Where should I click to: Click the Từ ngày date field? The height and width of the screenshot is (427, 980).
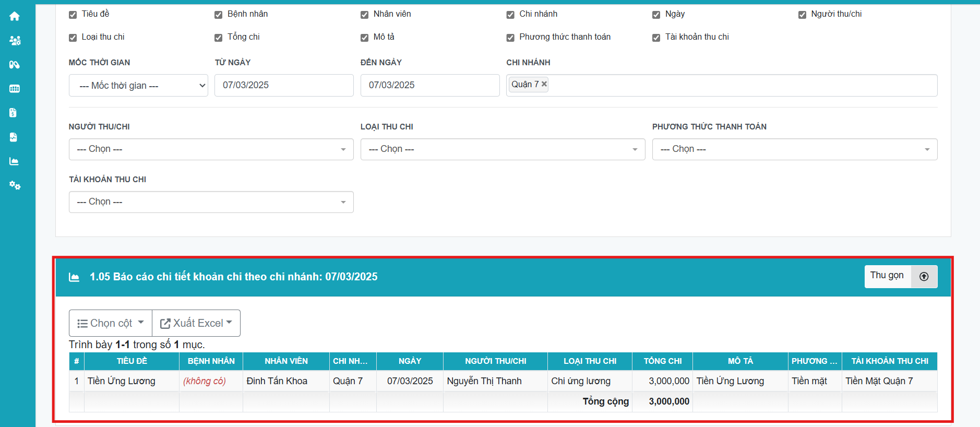[284, 86]
